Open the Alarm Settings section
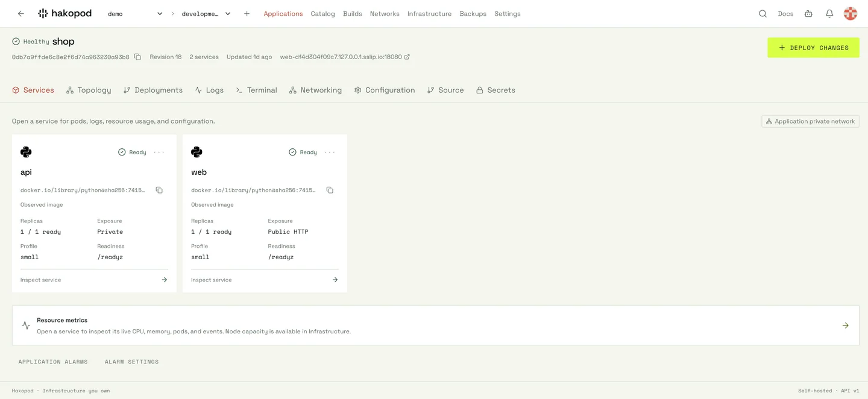Viewport: 868px width, 399px height. coord(132,362)
